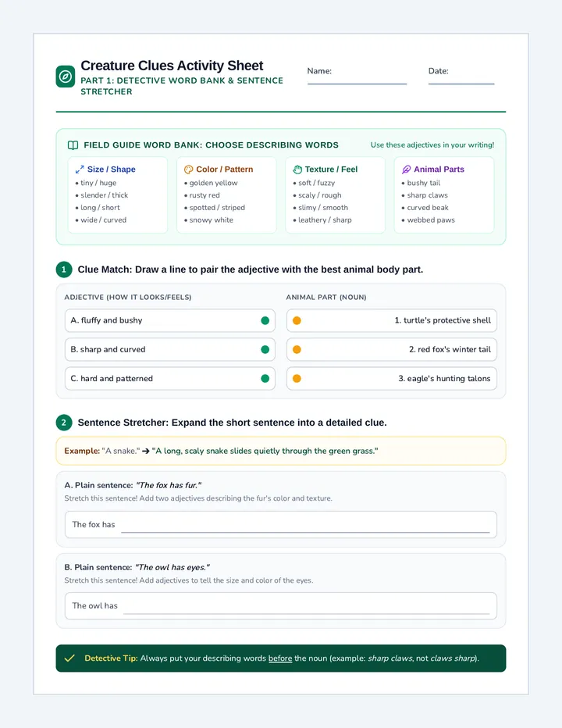Click the green compass logo icon

[66, 76]
